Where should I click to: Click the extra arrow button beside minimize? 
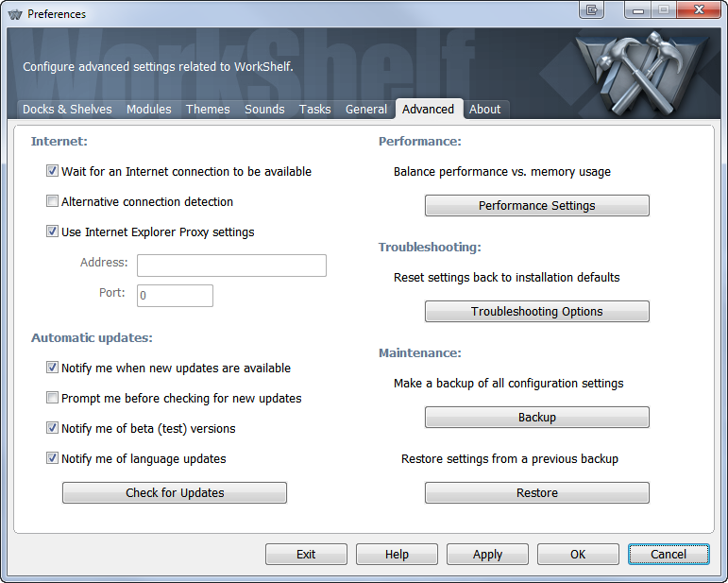pos(593,10)
